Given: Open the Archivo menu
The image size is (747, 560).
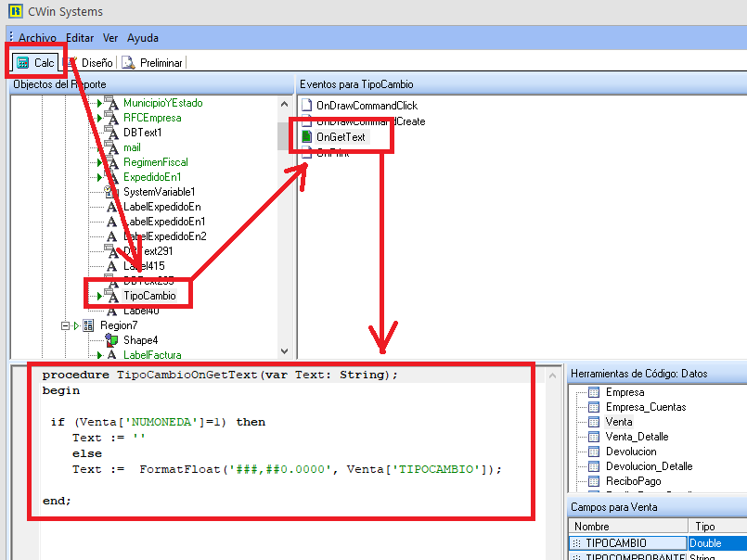Looking at the screenshot, I should (x=37, y=38).
